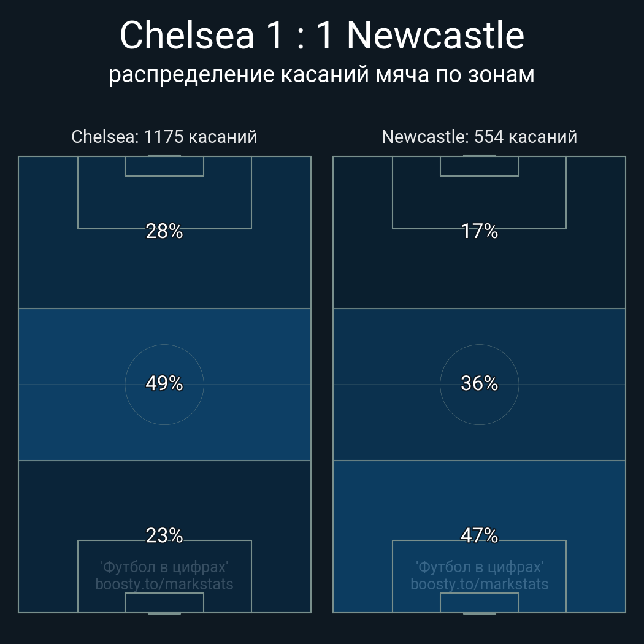Click the bottom six-yard box on Newcastle pitch
The height and width of the screenshot is (644, 644).
[x=479, y=603]
